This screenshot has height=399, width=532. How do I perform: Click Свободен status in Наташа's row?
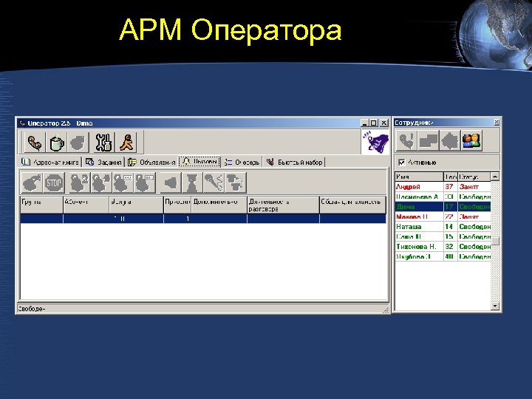474,227
